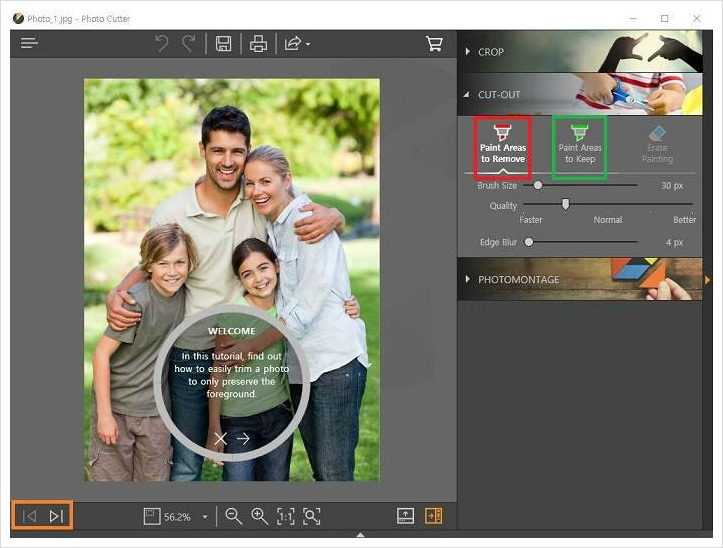Go to the next photo
723x548 pixels.
coord(56,516)
